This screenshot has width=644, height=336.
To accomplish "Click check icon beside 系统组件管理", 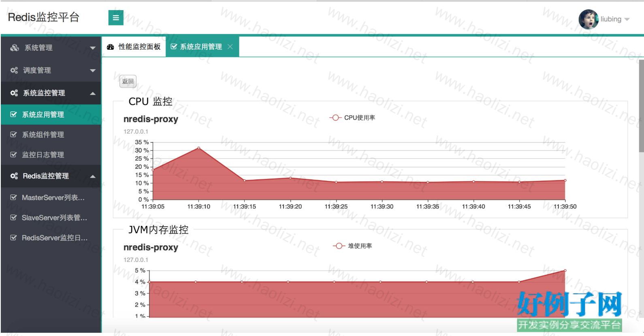I will pos(13,135).
